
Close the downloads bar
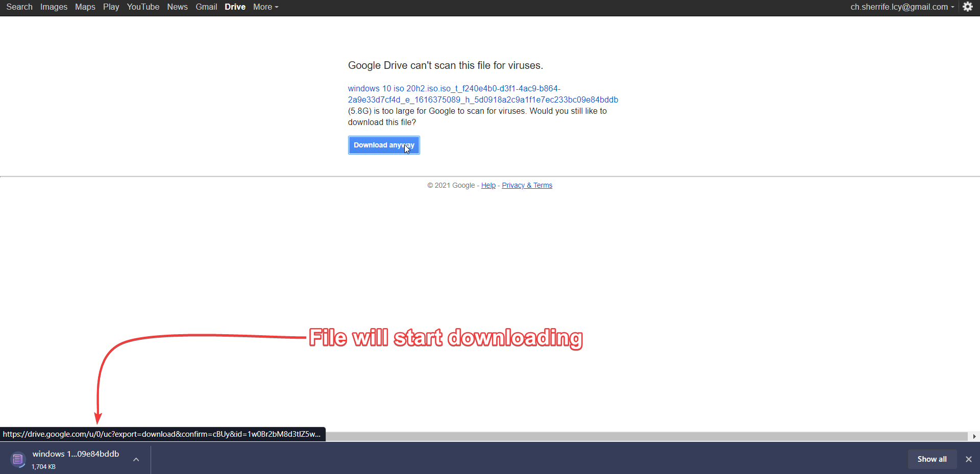[968, 459]
